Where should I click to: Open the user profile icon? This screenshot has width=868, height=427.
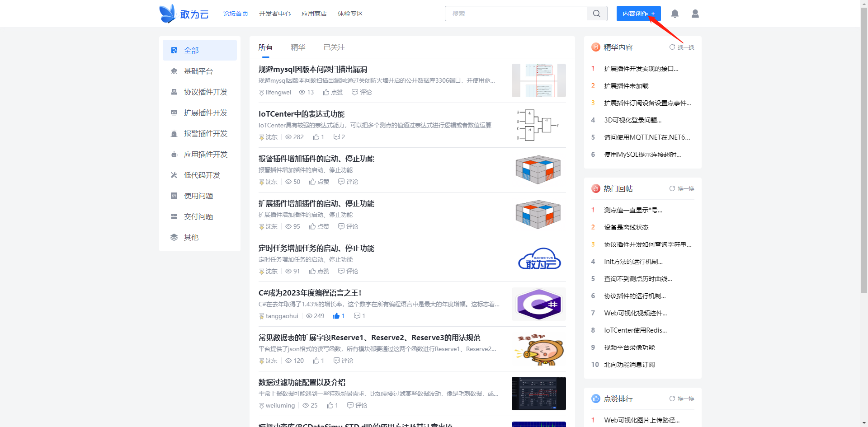click(x=695, y=14)
